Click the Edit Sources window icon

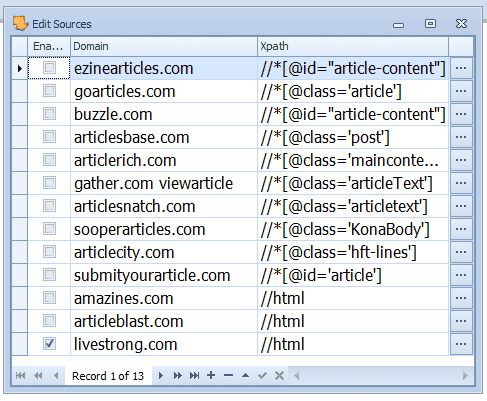pyautogui.click(x=20, y=23)
